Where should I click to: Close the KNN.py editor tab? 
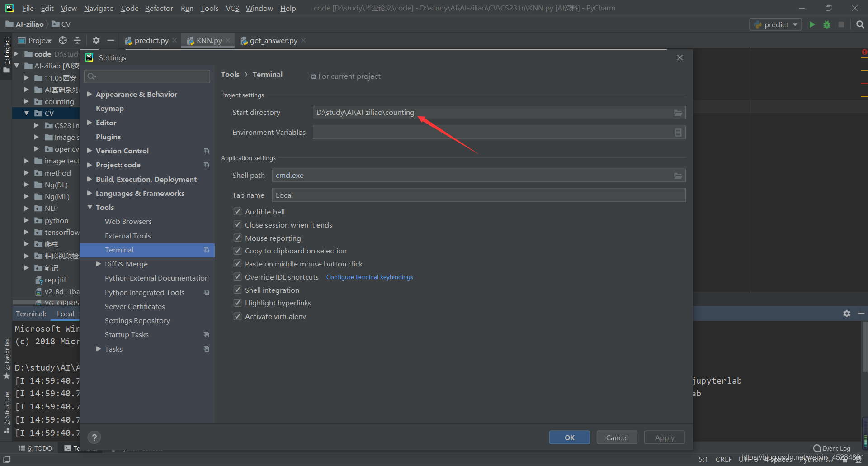228,40
